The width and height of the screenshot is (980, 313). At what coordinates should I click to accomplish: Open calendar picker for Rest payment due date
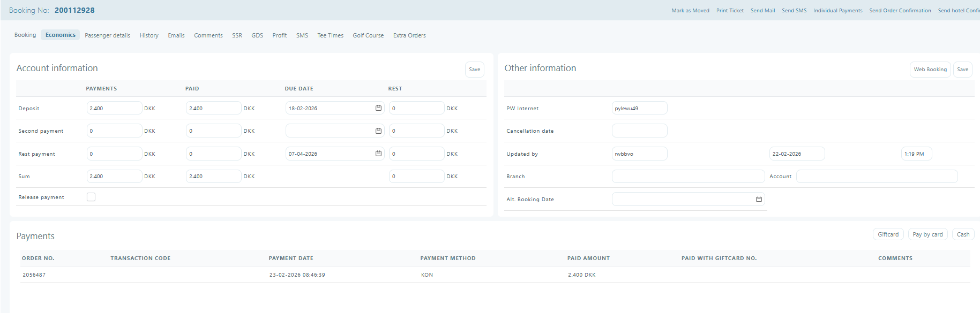click(x=378, y=154)
